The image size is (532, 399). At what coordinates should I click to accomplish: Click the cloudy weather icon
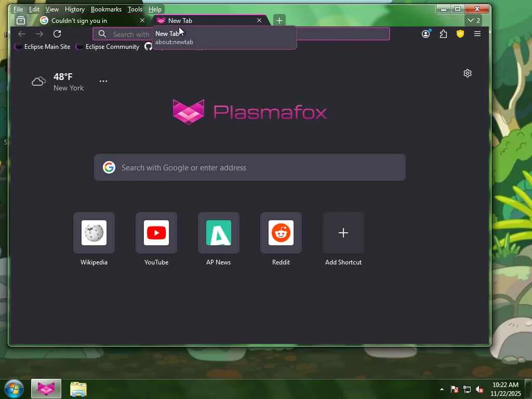[x=38, y=82]
